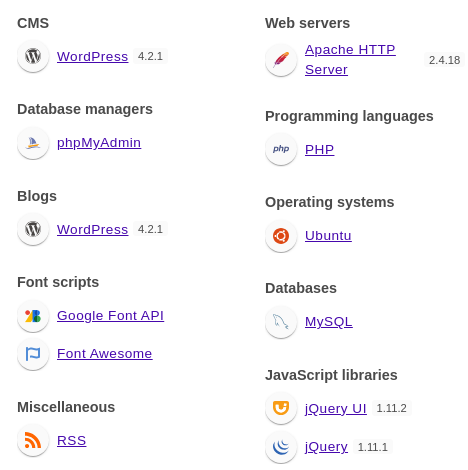Click the Font Awesome flag icon
Screen dimensions: 468x470
tap(33, 354)
